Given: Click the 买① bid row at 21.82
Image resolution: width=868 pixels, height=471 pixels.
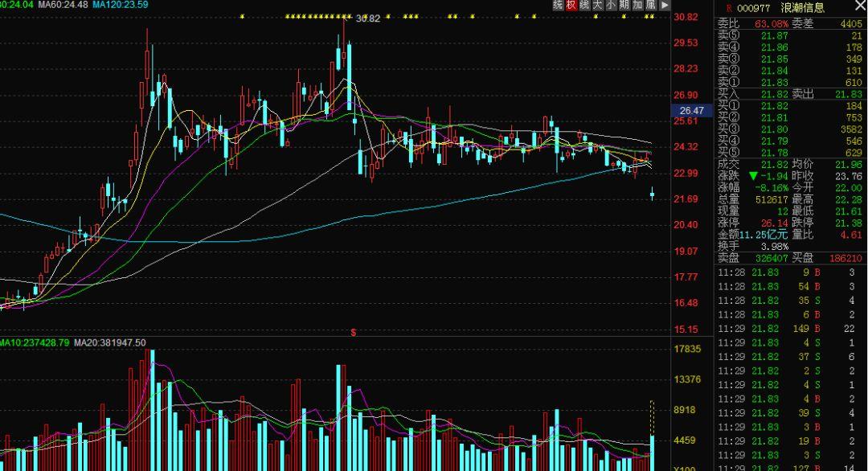Looking at the screenshot, I should tap(790, 106).
